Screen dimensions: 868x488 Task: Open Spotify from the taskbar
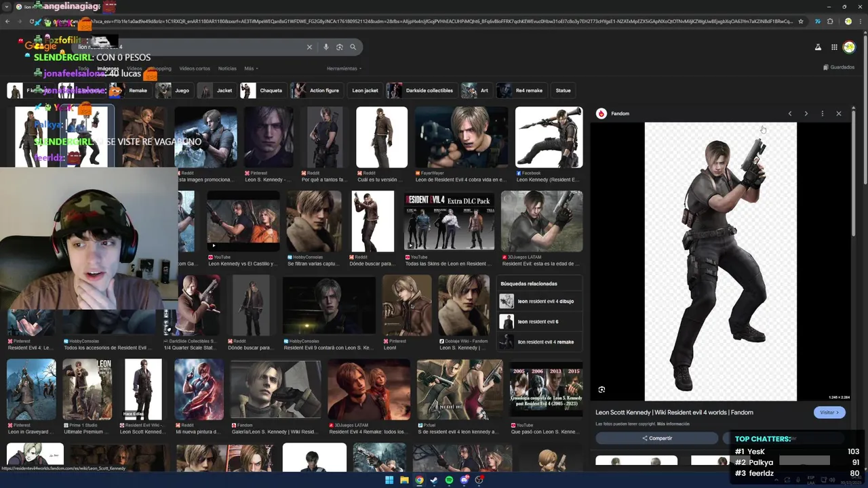[449, 480]
